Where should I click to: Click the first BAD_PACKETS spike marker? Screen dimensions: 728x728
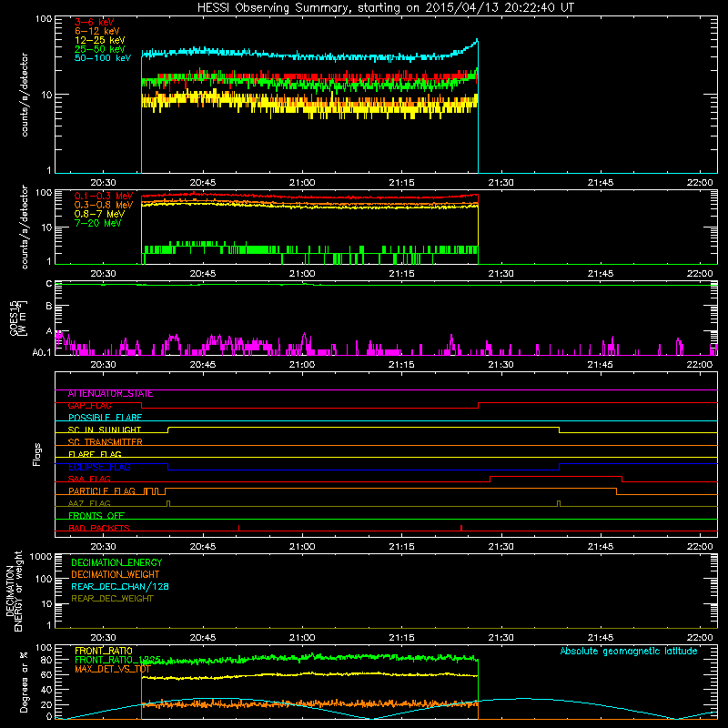(238, 528)
